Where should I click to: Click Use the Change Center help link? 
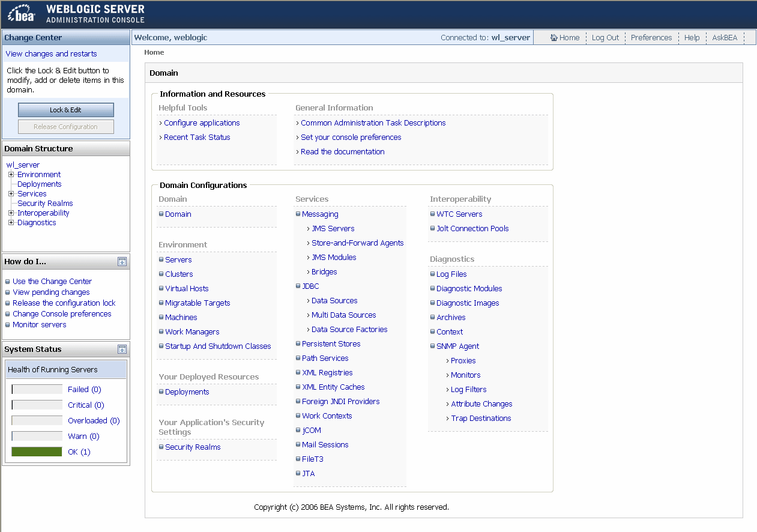[x=52, y=282]
